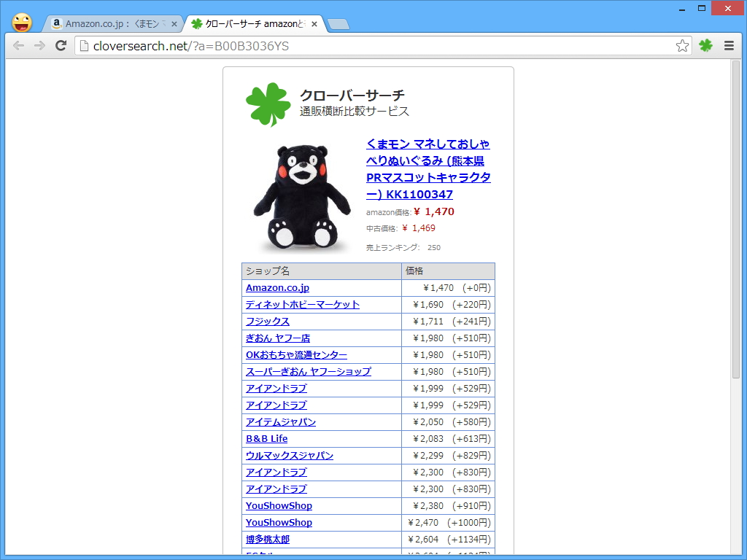Click the Kumamon plush product image

pyautogui.click(x=302, y=197)
